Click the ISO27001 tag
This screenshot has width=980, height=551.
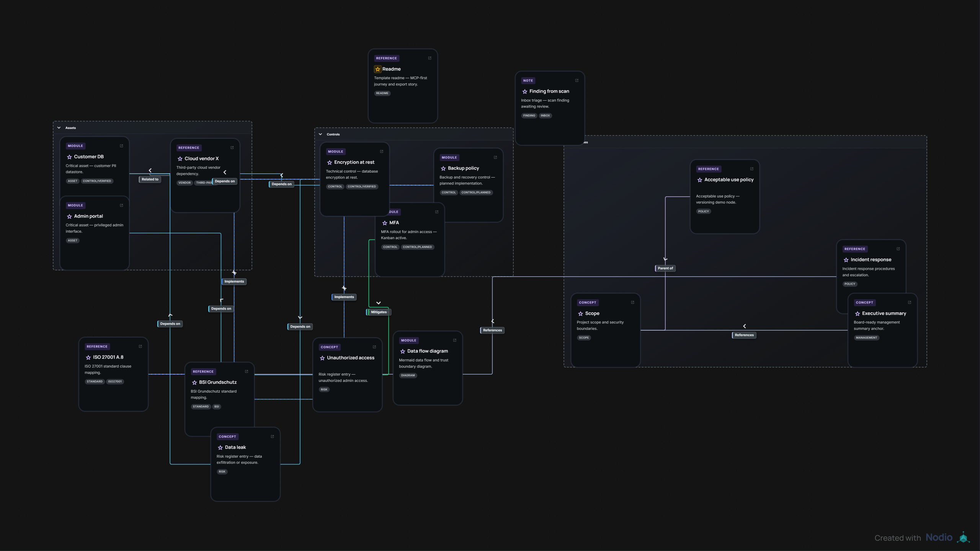click(x=115, y=381)
